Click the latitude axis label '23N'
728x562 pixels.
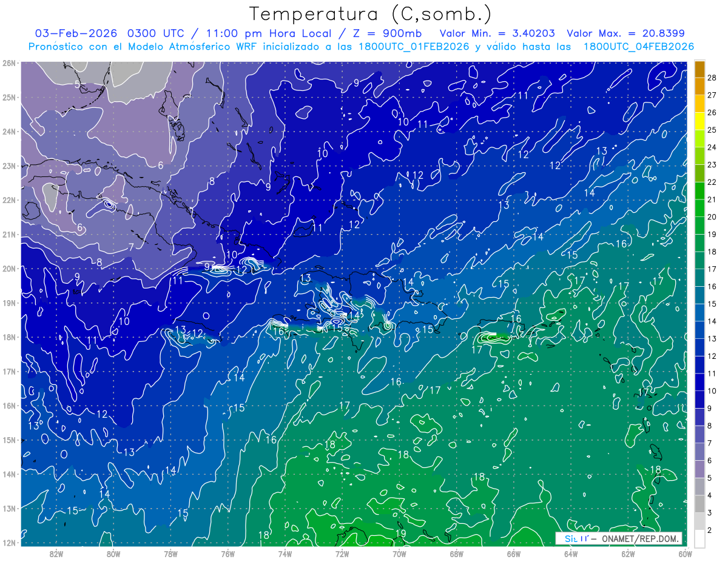(8, 166)
